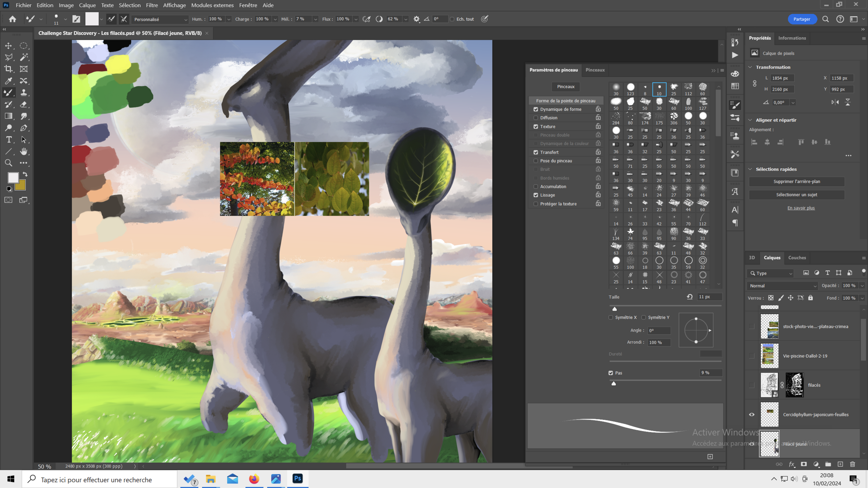Open Photoshop from the Windows taskbar
The height and width of the screenshot is (488, 868).
[x=298, y=479]
